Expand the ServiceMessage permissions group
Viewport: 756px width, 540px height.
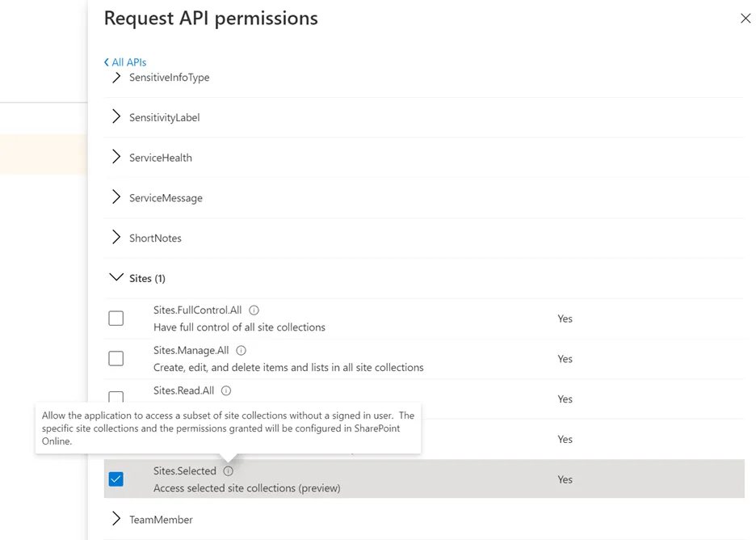[116, 197]
